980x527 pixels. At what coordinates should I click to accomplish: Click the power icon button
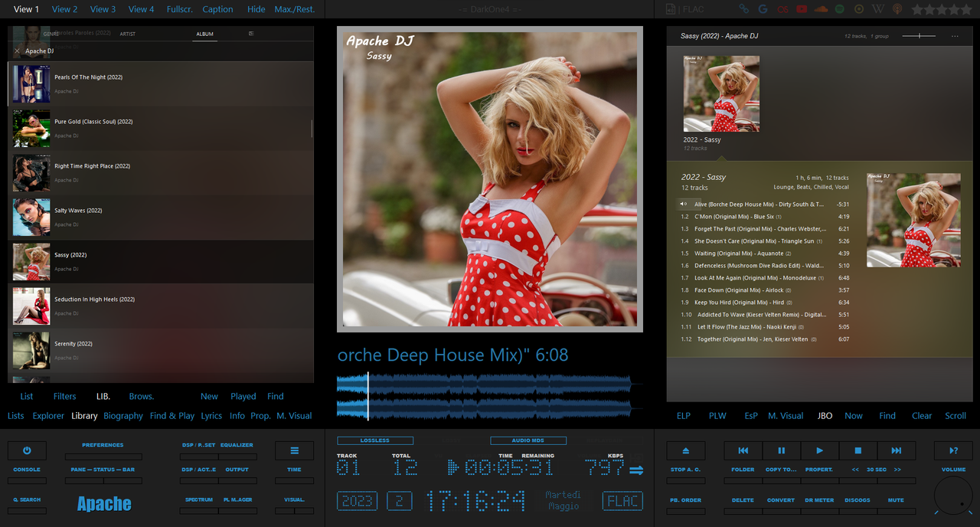pyautogui.click(x=27, y=450)
